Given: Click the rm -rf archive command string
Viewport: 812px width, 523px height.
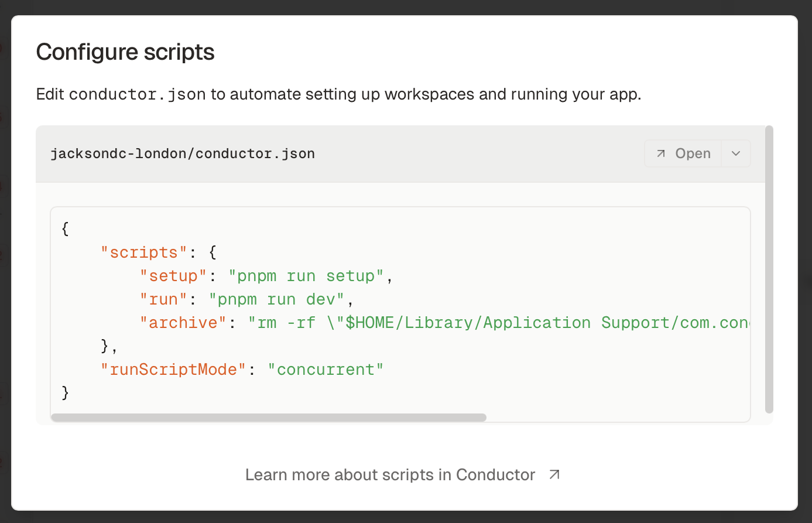Looking at the screenshot, I should click(x=499, y=323).
